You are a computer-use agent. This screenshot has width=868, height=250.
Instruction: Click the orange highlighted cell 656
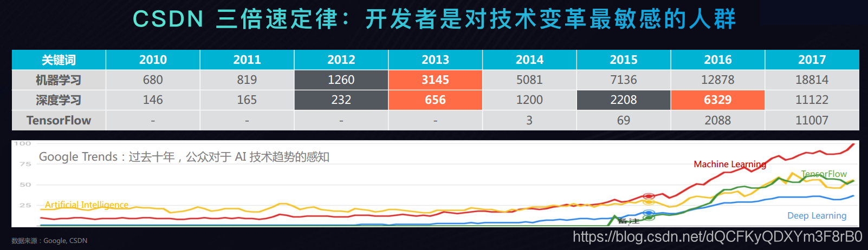pos(436,100)
